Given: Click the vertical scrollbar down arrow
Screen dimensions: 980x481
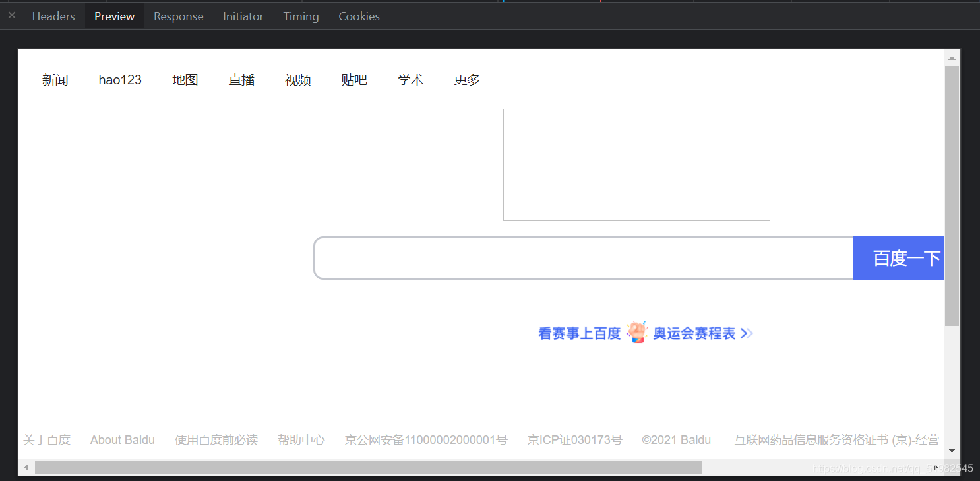Looking at the screenshot, I should 952,451.
